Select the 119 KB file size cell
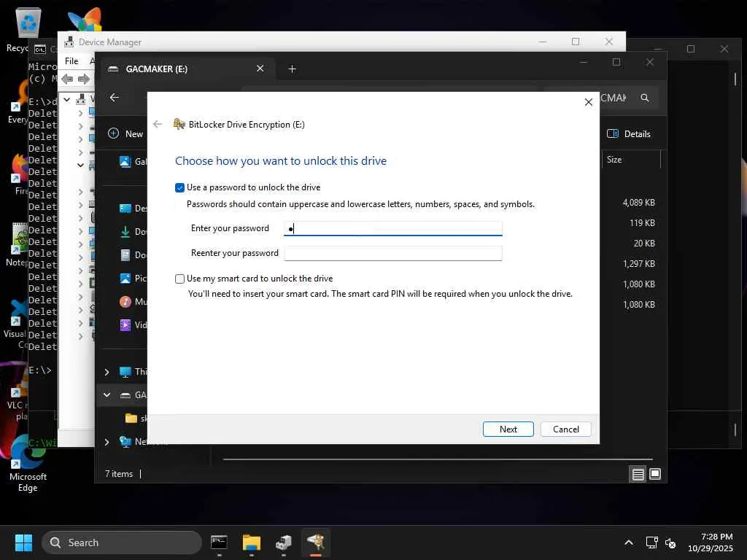Screen dimensions: 747x560 pyautogui.click(x=642, y=223)
